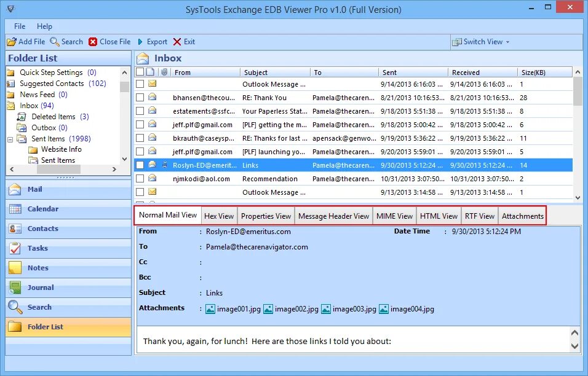Click the image003.jpg attachment icon
Viewport: 588px width, 376px height.
pos(326,309)
